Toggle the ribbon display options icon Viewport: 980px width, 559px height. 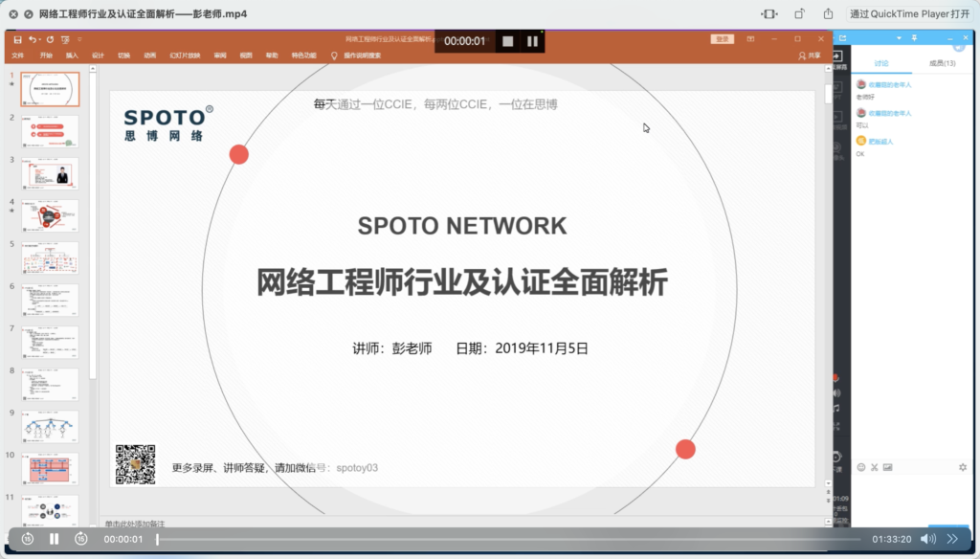click(750, 39)
